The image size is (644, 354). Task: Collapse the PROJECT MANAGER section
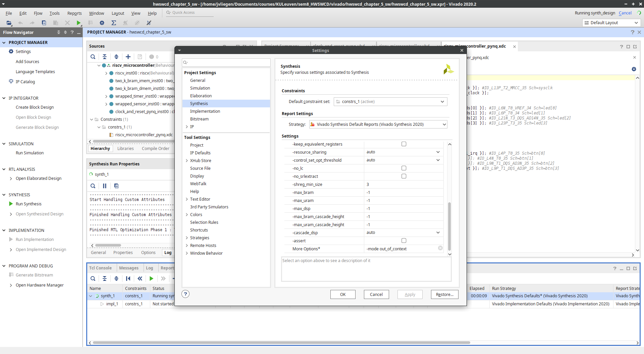[4, 43]
